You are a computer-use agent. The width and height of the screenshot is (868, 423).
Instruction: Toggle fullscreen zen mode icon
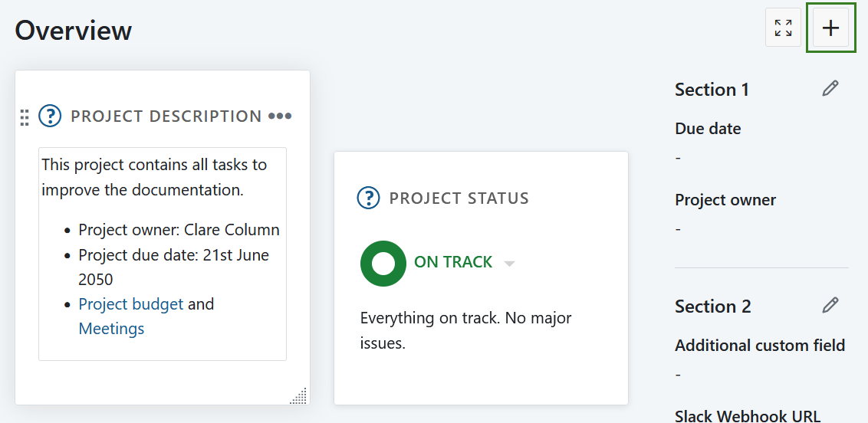[x=783, y=28]
